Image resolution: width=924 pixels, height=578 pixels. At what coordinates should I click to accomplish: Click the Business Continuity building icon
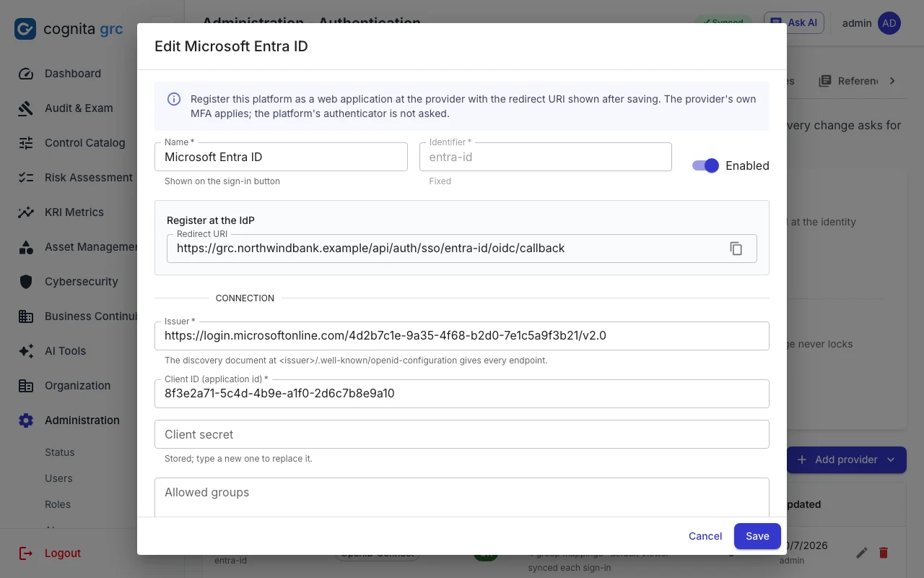tap(26, 316)
